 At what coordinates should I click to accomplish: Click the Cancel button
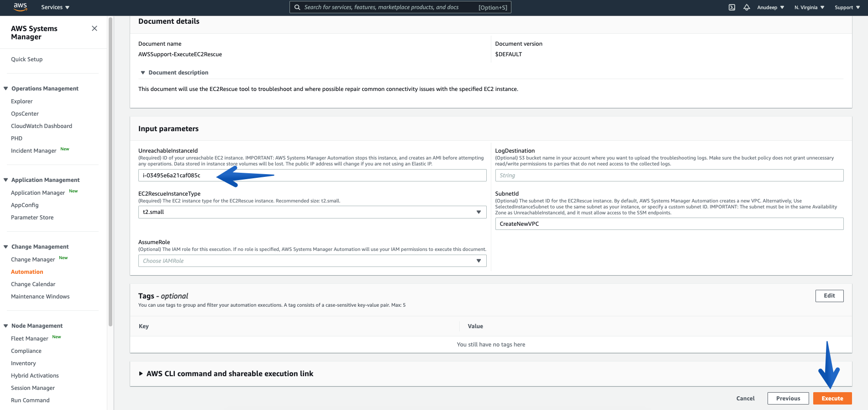click(x=746, y=399)
